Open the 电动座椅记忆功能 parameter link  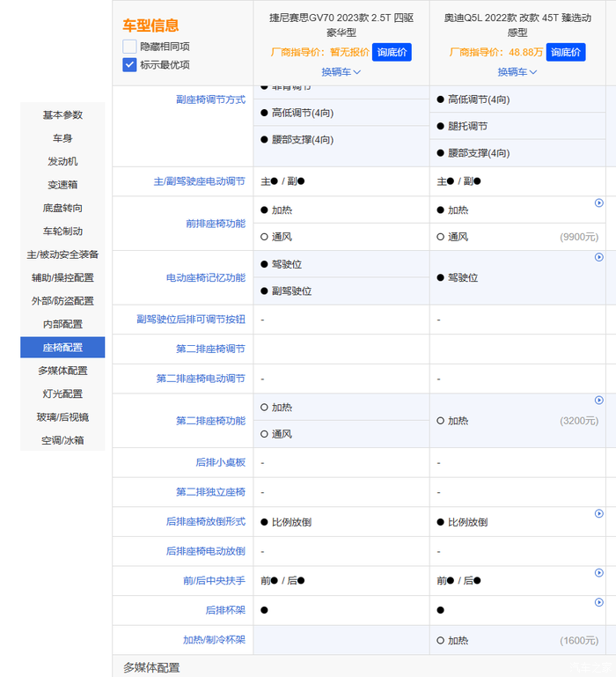click(x=206, y=278)
